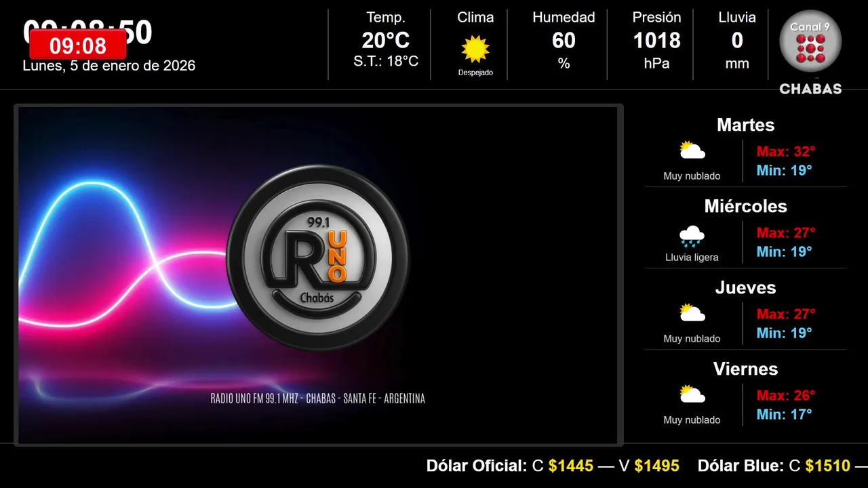The image size is (868, 488).
Task: Click the Despejado caption
Action: tap(475, 73)
